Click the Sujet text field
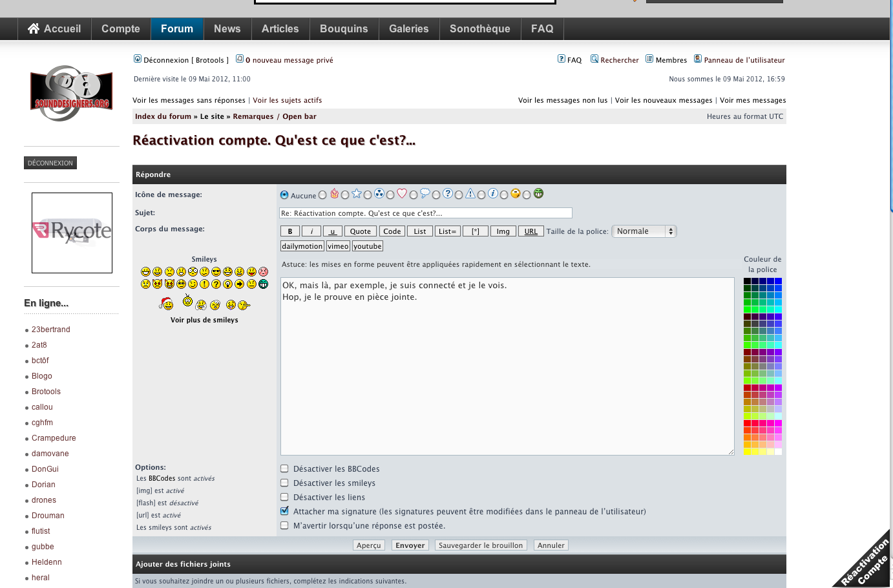This screenshot has width=893, height=588. pyautogui.click(x=425, y=213)
